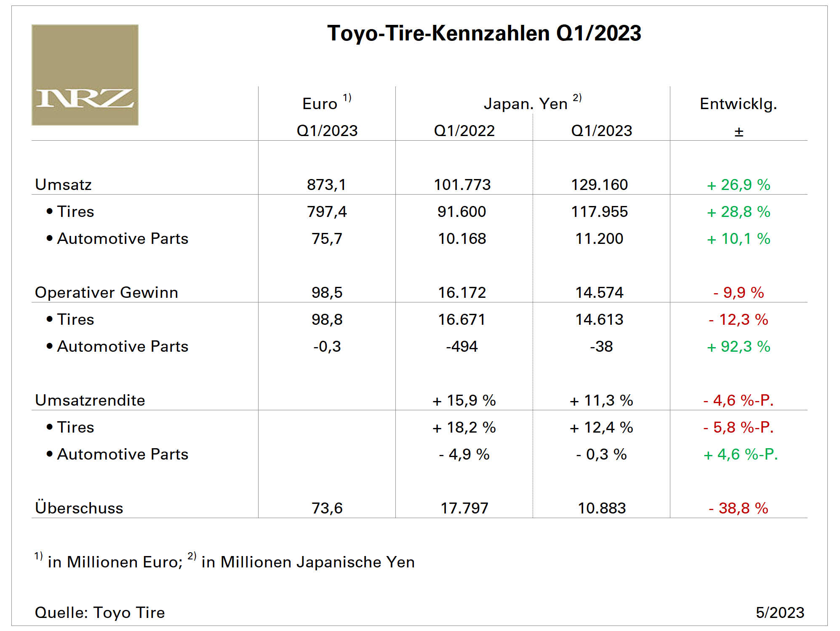
Task: Click Umsatz Euro value 873,1
Action: pyautogui.click(x=326, y=184)
